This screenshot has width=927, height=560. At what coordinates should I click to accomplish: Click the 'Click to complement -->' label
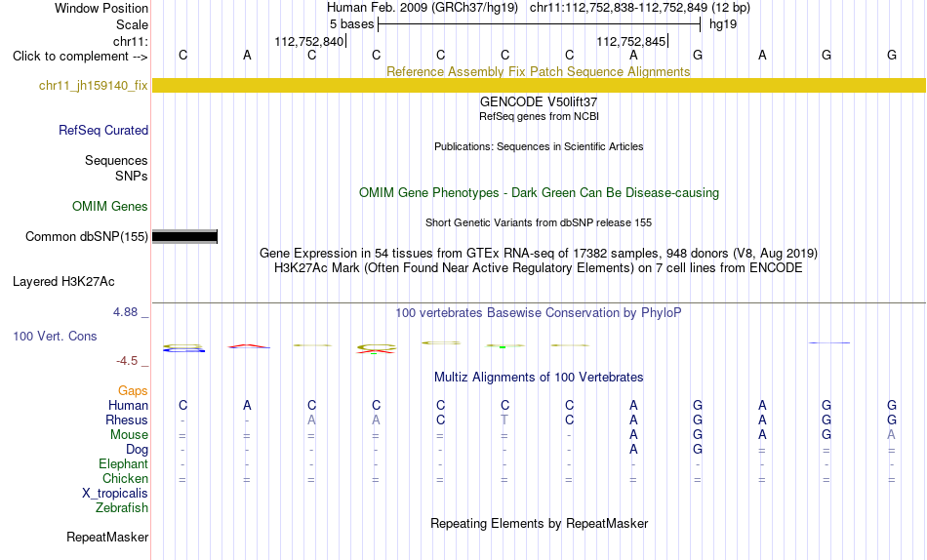80,57
